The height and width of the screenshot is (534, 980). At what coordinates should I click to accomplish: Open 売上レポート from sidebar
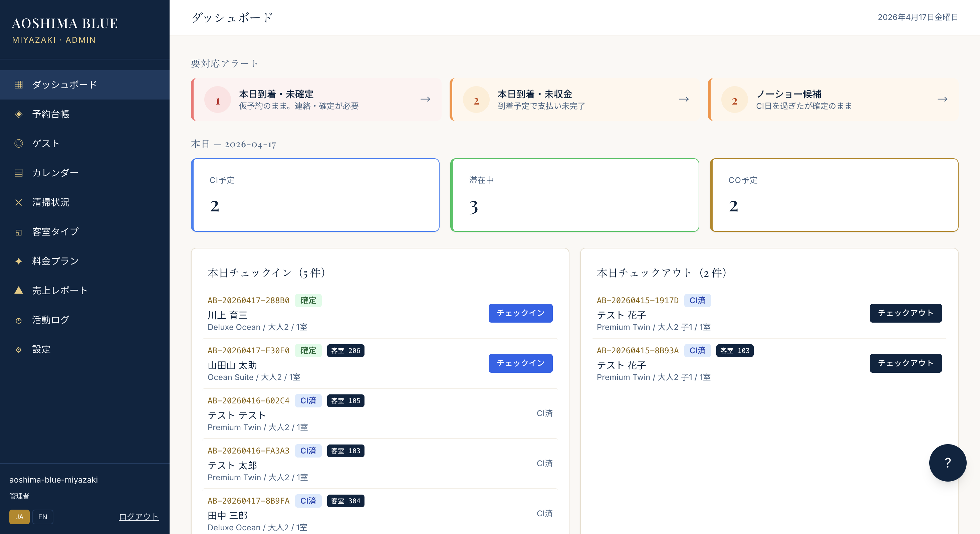85,291
